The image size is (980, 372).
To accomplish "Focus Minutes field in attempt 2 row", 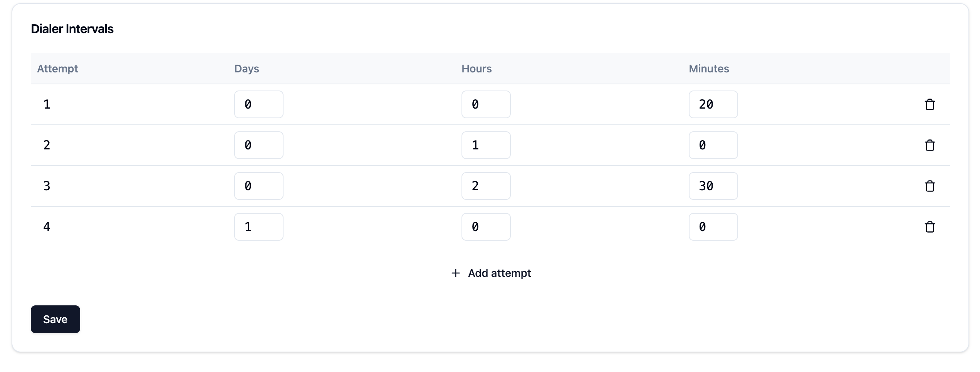I will click(x=713, y=145).
